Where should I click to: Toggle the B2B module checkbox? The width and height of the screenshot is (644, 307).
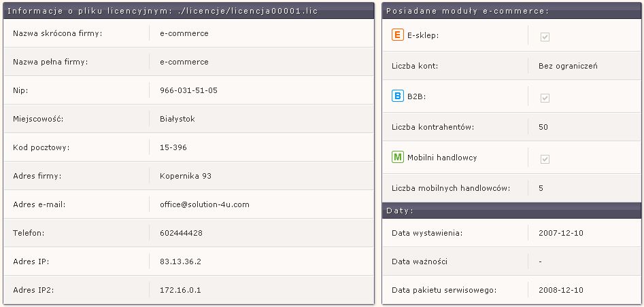545,98
